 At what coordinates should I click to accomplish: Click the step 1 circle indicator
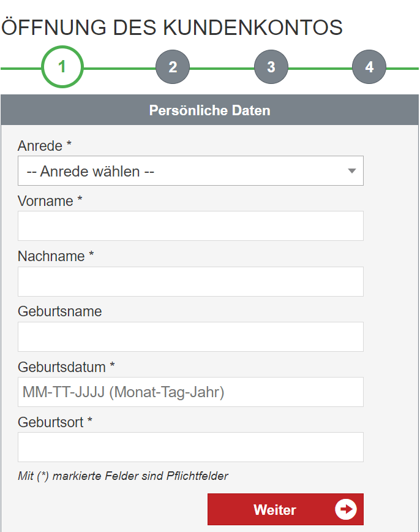click(x=62, y=67)
